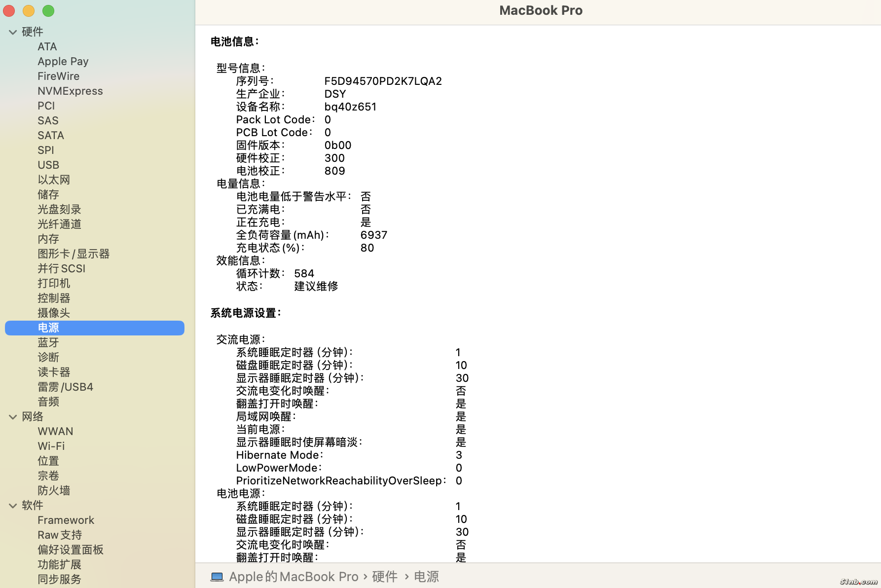Open the USB hardware entry

48,165
